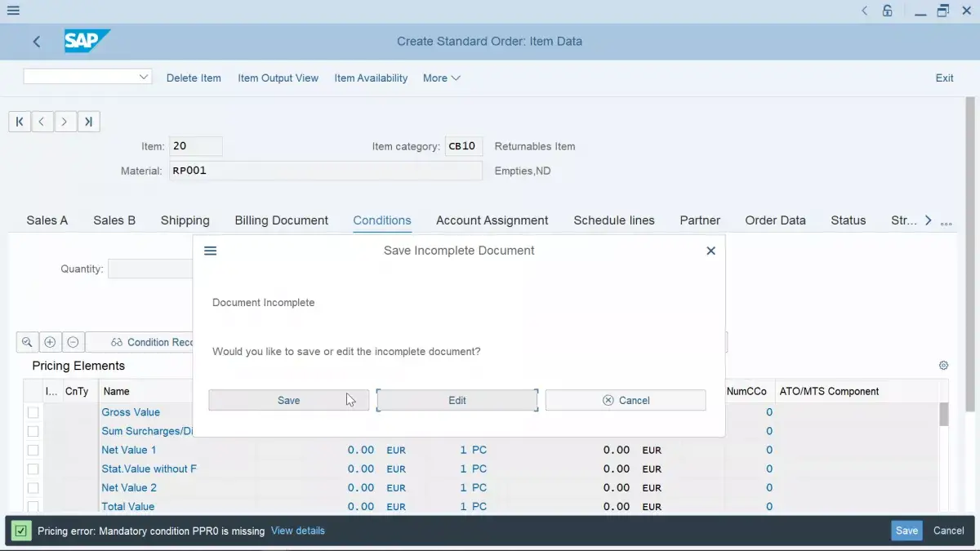
Task: Jump to the last item
Action: click(88, 122)
